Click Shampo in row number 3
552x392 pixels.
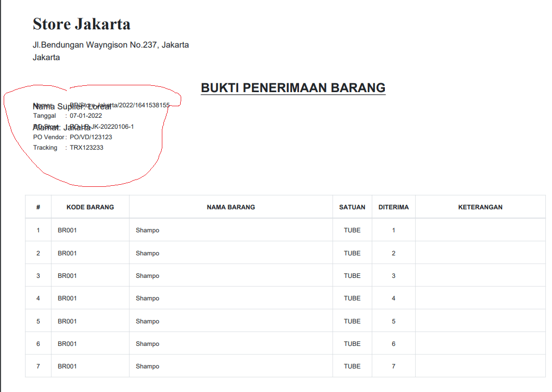(x=148, y=275)
